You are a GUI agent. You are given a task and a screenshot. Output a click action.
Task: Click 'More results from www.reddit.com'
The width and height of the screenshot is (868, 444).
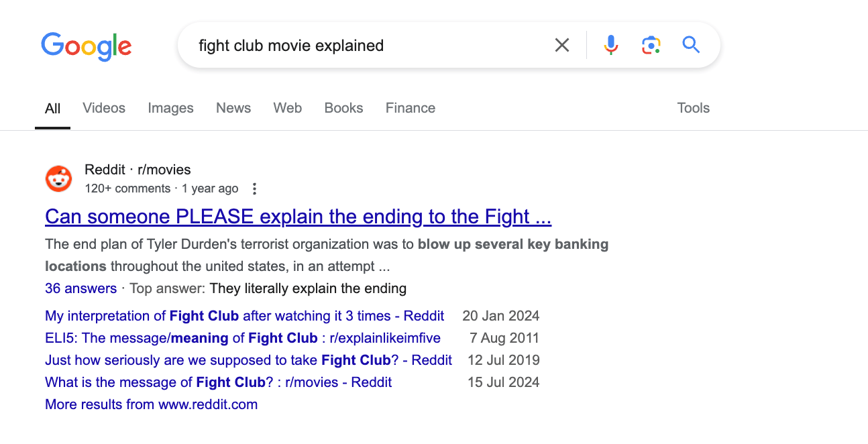click(x=151, y=404)
